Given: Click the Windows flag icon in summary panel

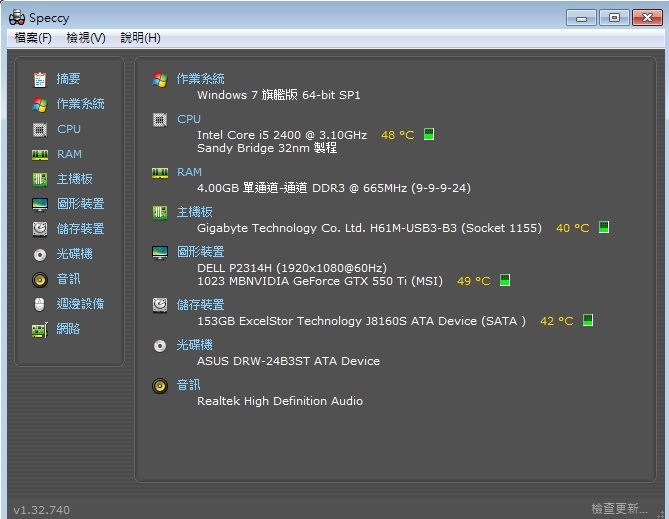Looking at the screenshot, I should [160, 80].
